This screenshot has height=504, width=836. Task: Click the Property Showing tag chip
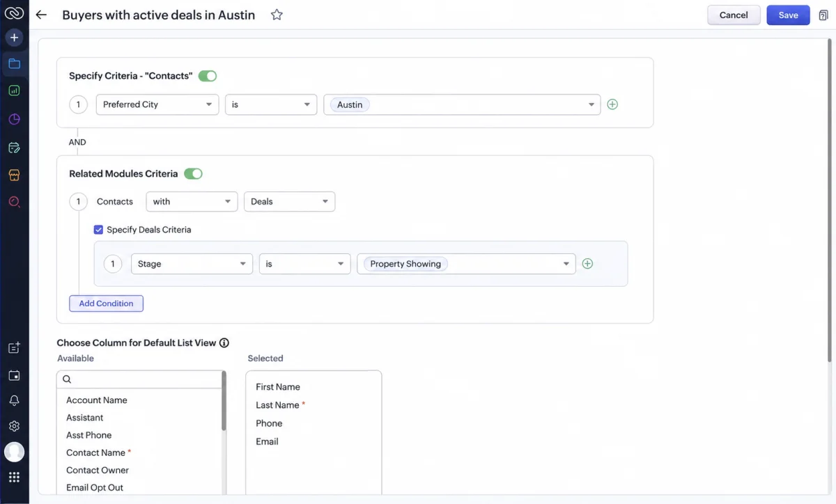click(405, 264)
